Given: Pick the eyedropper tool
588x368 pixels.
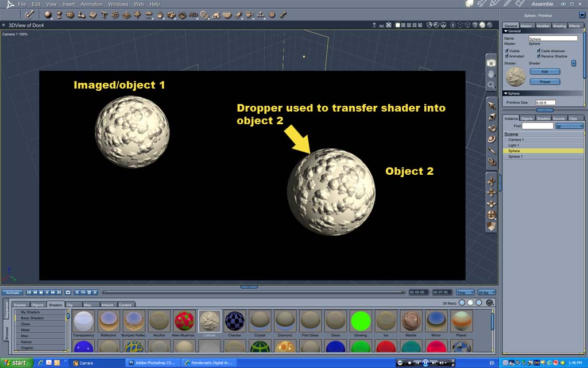Looking at the screenshot, I should 492,151.
